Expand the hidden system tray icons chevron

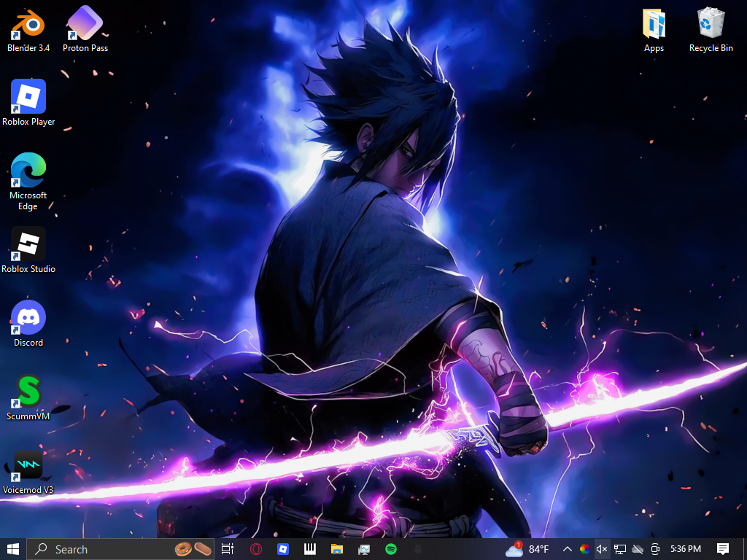pyautogui.click(x=568, y=549)
